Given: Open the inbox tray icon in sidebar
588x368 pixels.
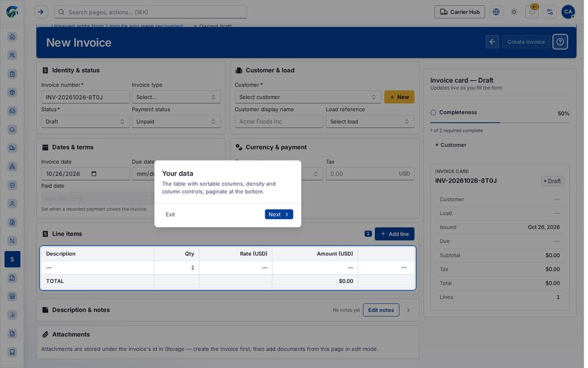Looking at the screenshot, I should 12,111.
